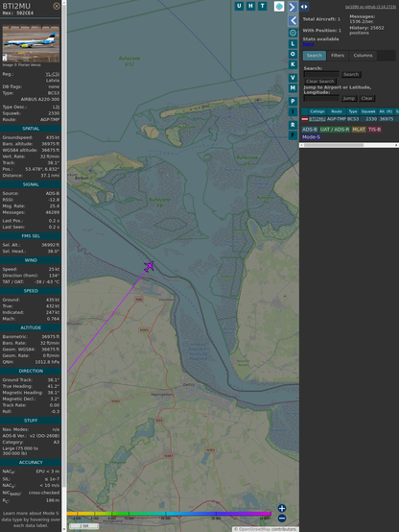Click the Squawk value 2330 in info panel
Viewport: 399px width, 532px height.
point(54,113)
